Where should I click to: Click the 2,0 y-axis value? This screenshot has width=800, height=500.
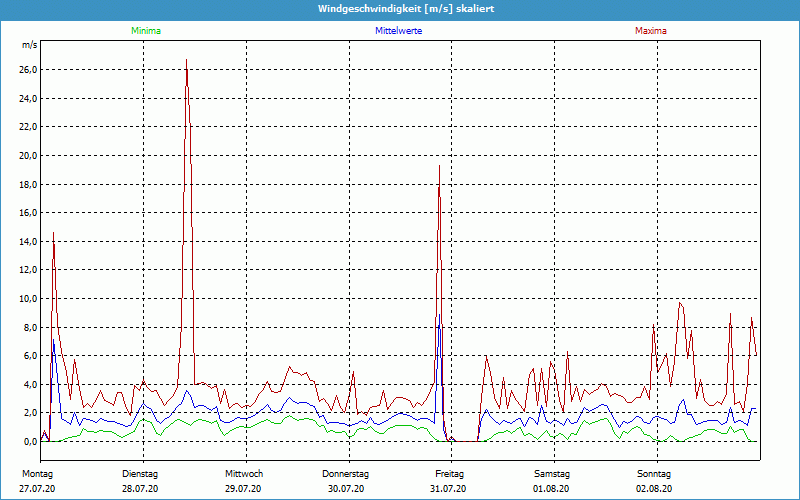point(31,413)
